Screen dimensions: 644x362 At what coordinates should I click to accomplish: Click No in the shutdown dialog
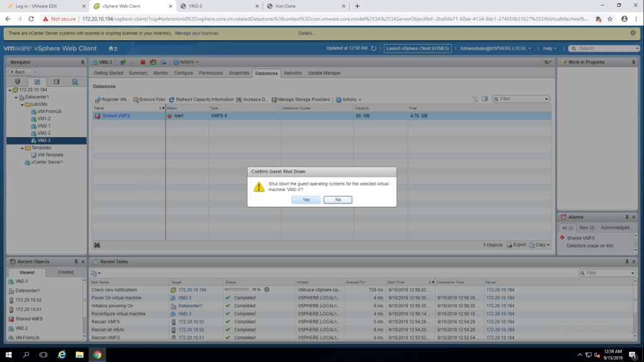pyautogui.click(x=338, y=200)
